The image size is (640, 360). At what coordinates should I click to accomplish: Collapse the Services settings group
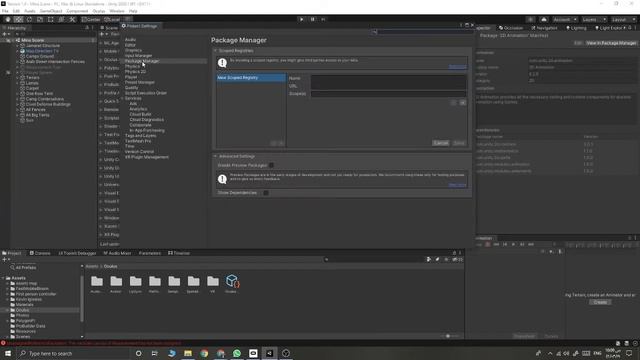(122, 98)
